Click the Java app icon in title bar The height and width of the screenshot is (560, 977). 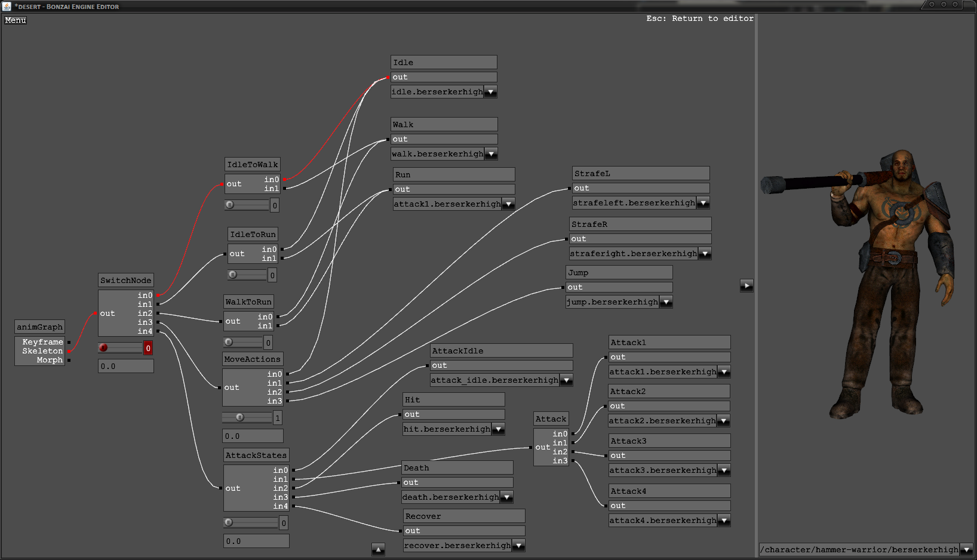tap(7, 6)
